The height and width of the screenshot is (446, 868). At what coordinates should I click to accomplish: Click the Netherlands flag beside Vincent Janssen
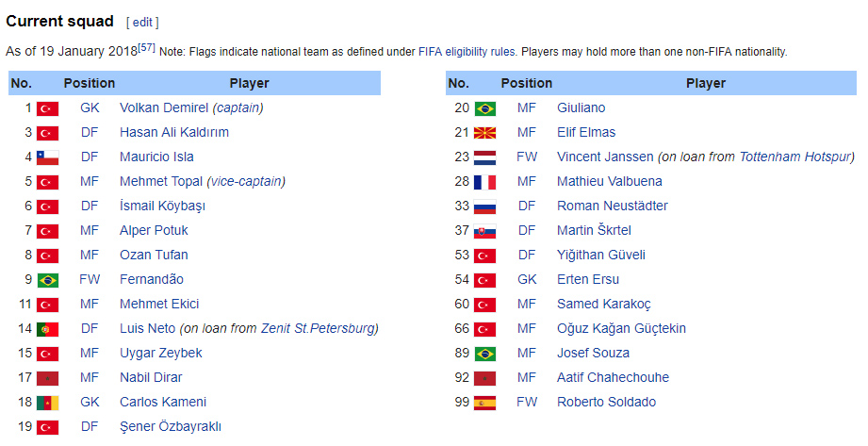484,157
